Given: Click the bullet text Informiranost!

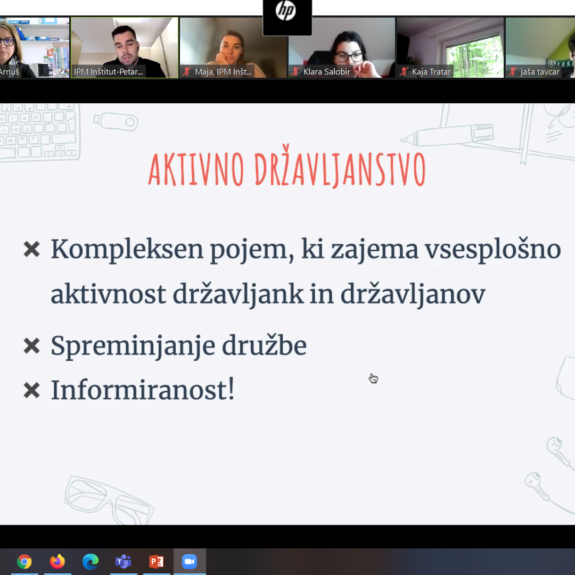Looking at the screenshot, I should [x=143, y=390].
